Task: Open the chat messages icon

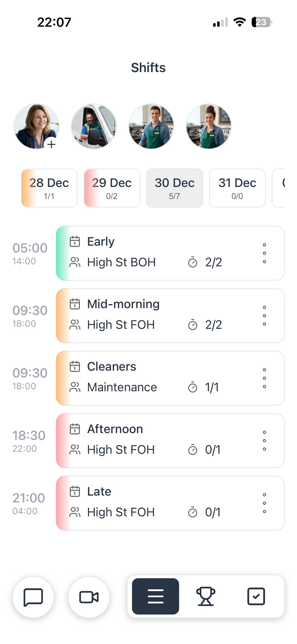Action: click(x=33, y=597)
